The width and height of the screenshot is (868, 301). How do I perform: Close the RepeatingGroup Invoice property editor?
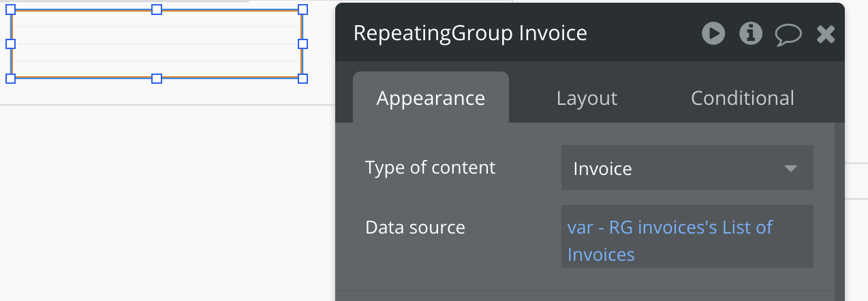click(x=826, y=33)
